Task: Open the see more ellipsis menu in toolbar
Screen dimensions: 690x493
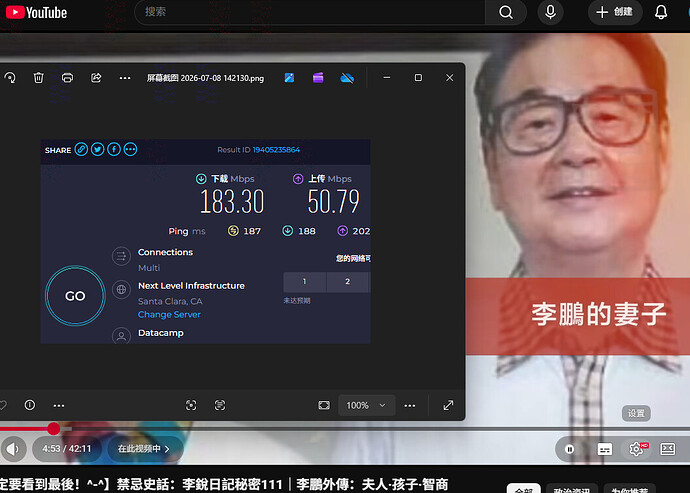Action: click(125, 78)
